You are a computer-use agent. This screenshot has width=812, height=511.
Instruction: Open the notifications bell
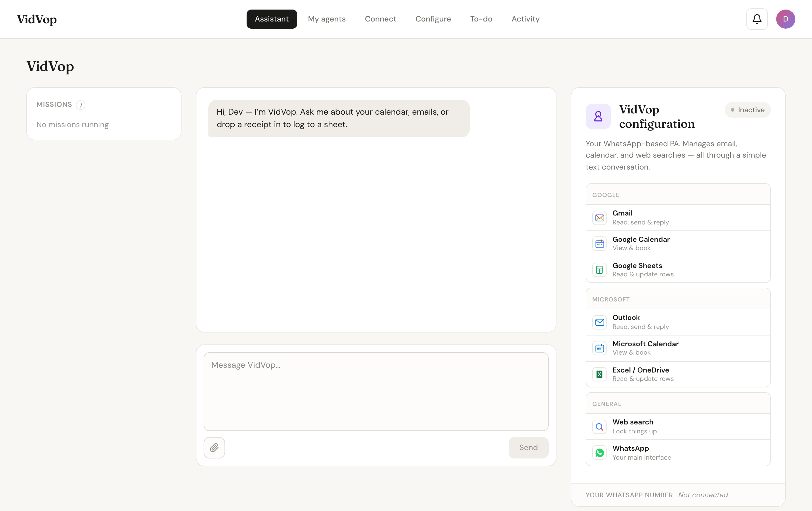[757, 19]
